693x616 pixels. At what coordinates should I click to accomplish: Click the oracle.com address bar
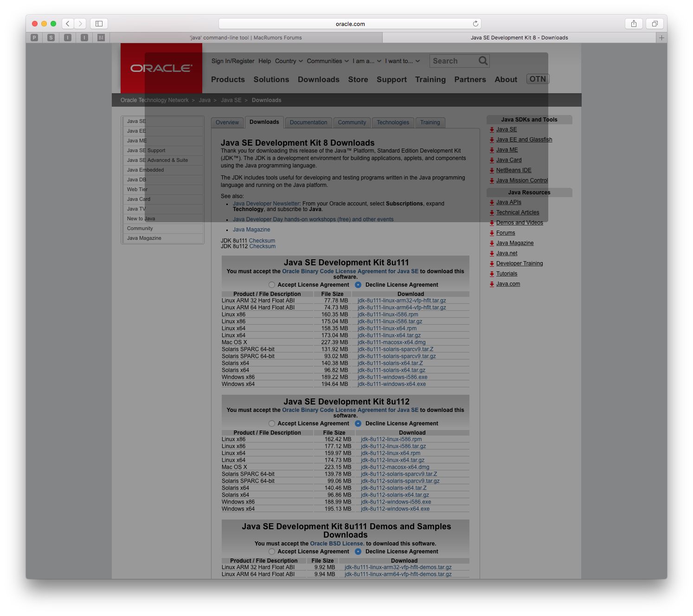pos(350,24)
